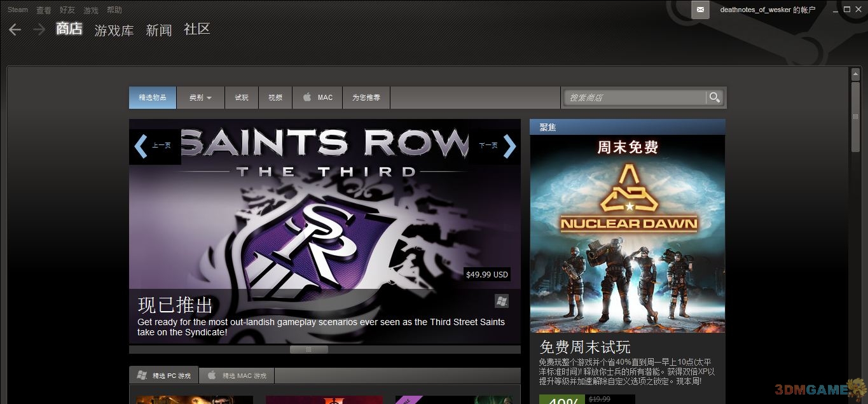Open 帮助 menu
This screenshot has width=868, height=404.
coord(114,10)
